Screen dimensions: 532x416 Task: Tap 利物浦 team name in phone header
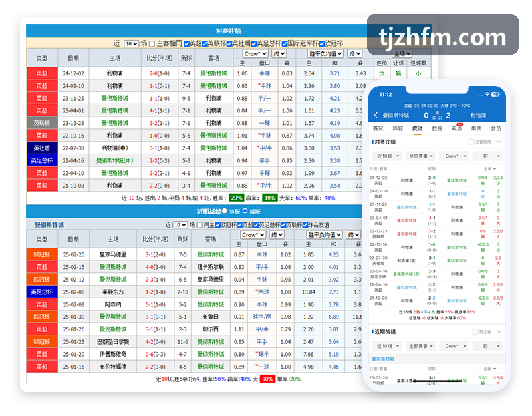tap(478, 116)
